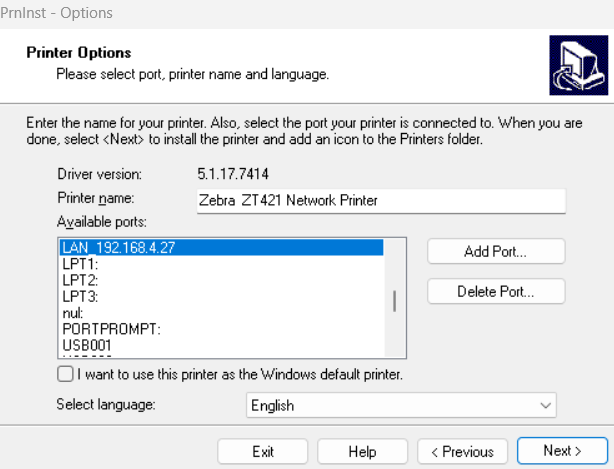This screenshot has height=469, width=614.
Task: Proceed by clicking Next
Action: [562, 451]
